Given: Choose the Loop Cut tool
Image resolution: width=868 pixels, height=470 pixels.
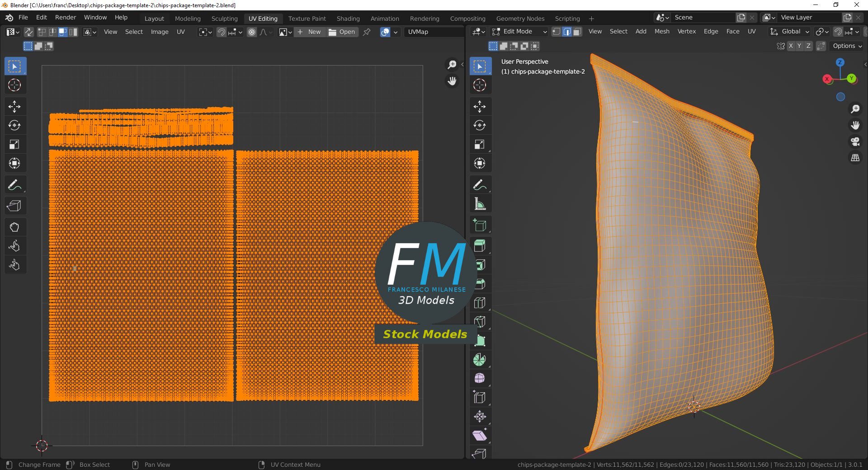Looking at the screenshot, I should (x=480, y=303).
